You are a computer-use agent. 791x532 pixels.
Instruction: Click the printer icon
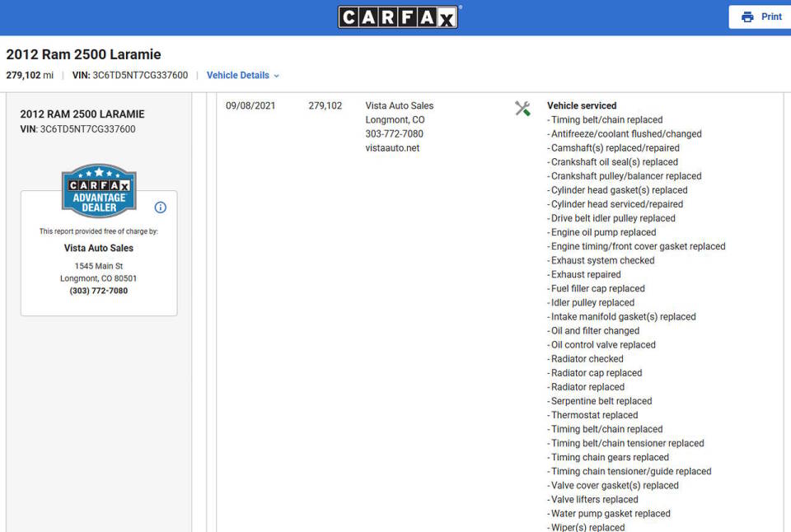tap(747, 17)
